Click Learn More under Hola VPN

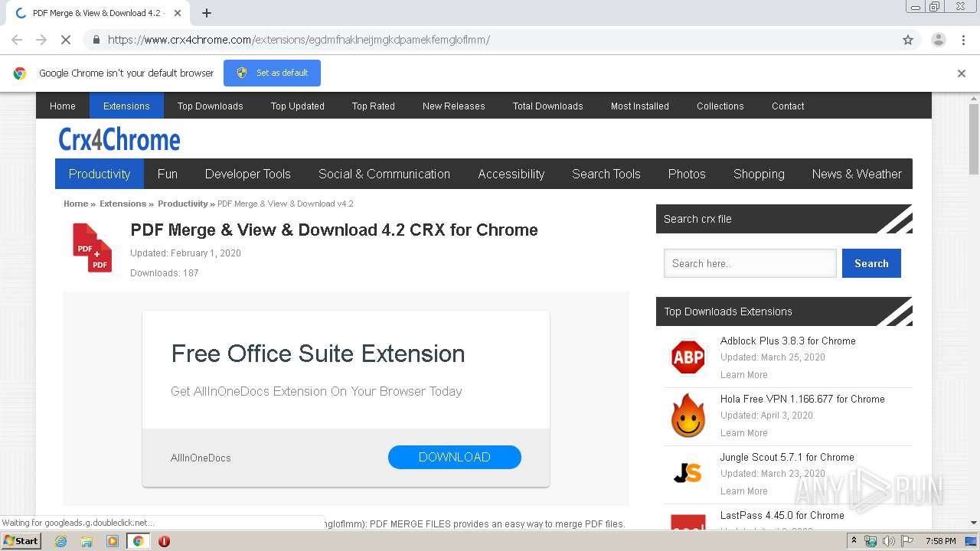pyautogui.click(x=743, y=433)
